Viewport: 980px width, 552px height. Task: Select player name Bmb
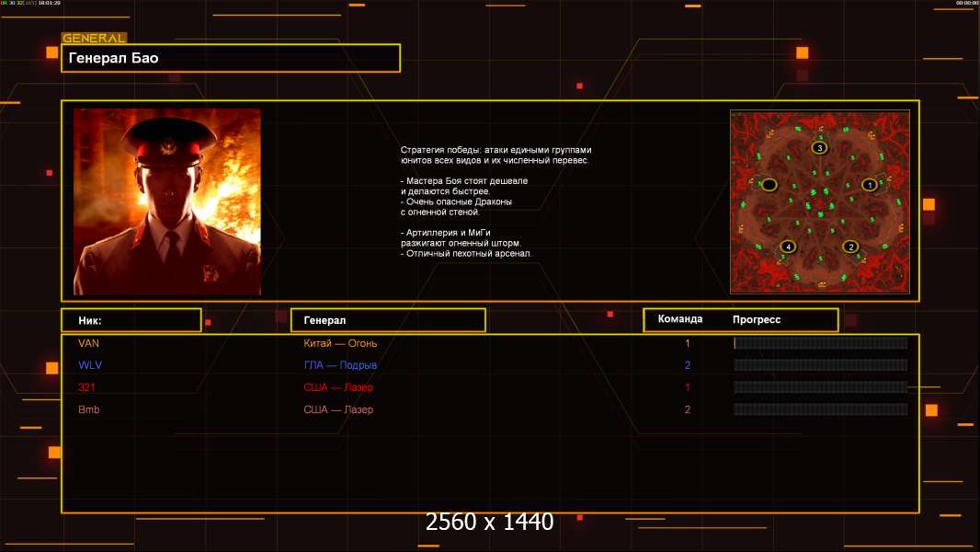tap(89, 409)
